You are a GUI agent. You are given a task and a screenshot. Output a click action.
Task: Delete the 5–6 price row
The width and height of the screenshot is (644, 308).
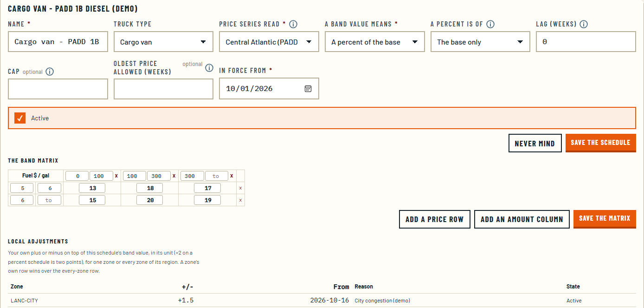240,188
